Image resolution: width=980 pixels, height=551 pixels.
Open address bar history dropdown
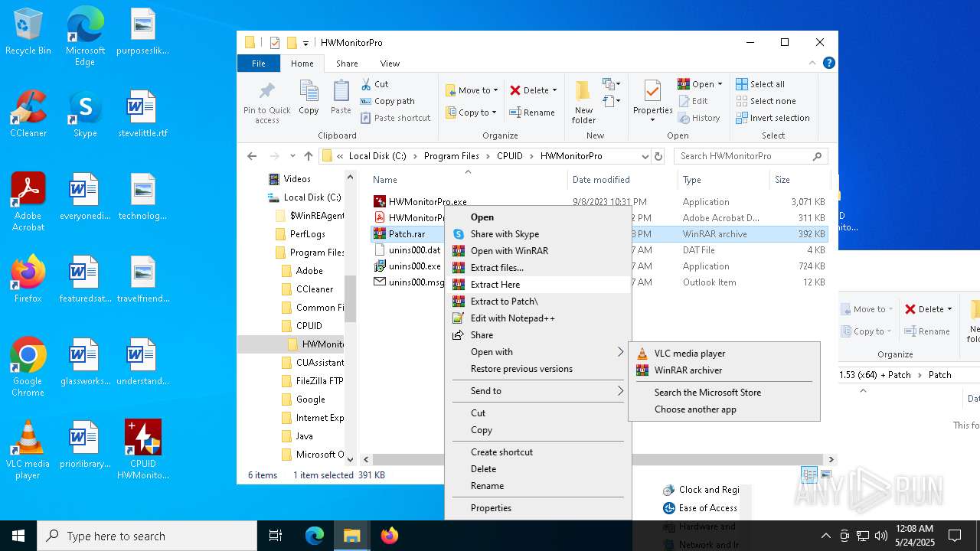tap(645, 156)
